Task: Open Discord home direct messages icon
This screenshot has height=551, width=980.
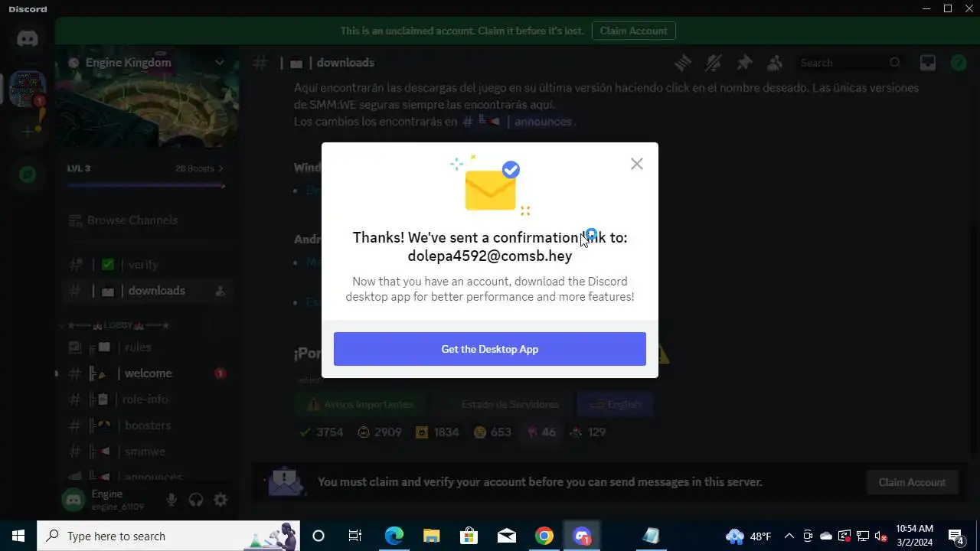Action: pos(28,38)
